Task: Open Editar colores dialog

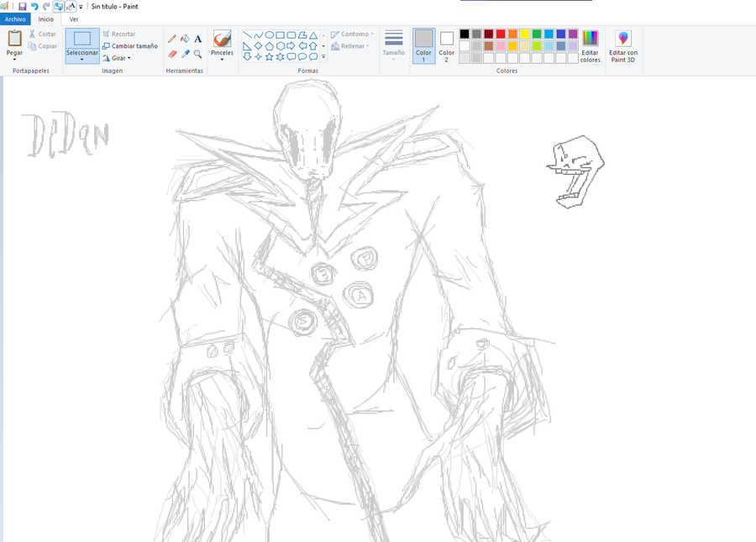Action: point(591,46)
